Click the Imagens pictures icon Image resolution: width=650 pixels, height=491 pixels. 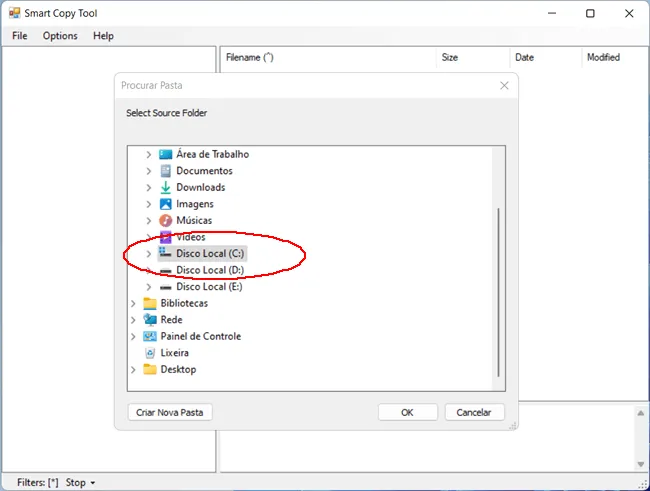[165, 204]
